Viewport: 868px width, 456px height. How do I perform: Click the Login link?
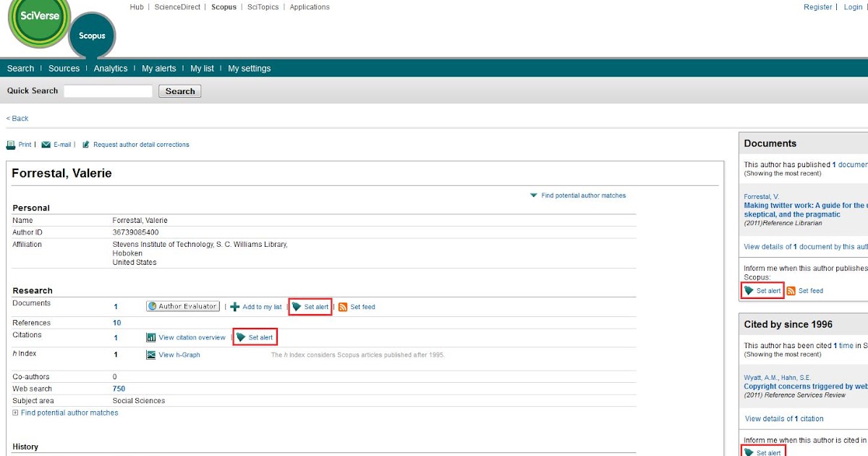tap(853, 7)
